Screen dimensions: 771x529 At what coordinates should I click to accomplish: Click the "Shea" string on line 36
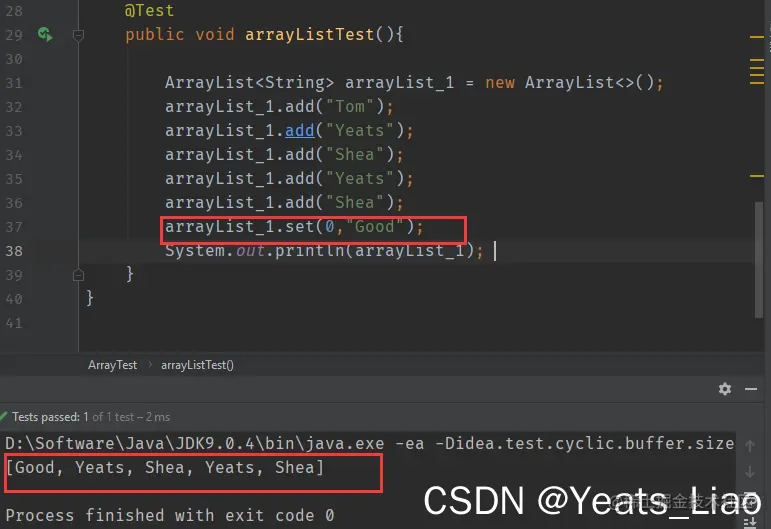(355, 203)
